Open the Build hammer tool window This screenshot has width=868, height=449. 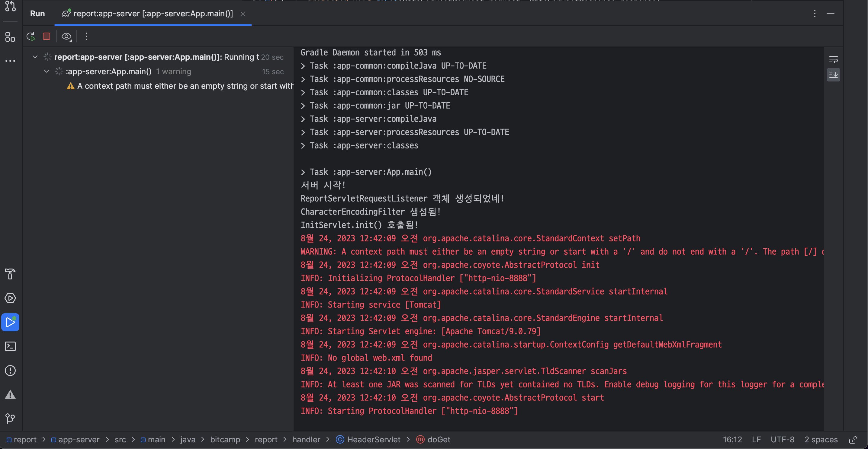click(x=10, y=274)
